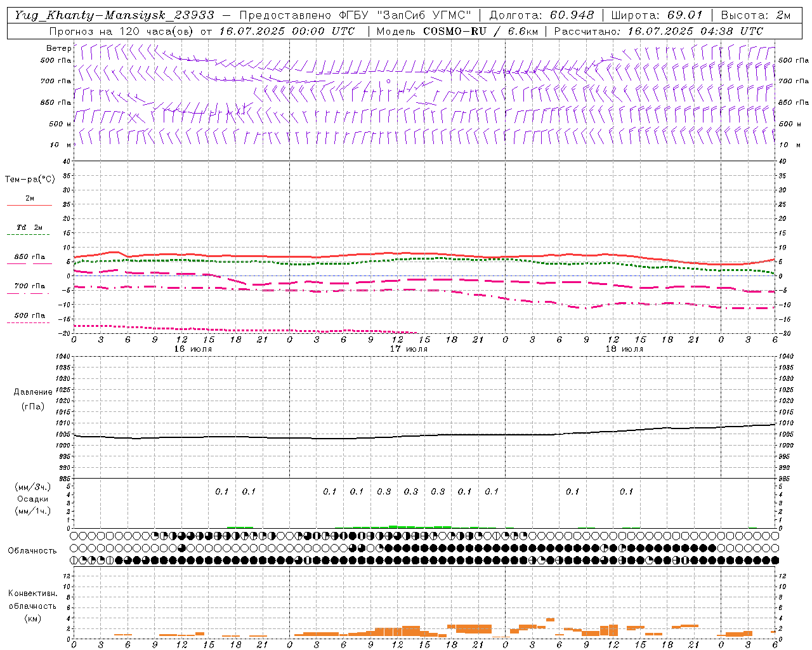The image size is (812, 650).
Task: Click the Долгота: 60.948 value
Action: (542, 15)
